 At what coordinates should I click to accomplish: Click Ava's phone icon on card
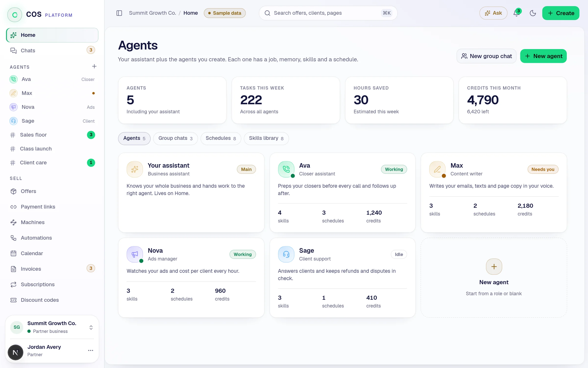coord(286,169)
